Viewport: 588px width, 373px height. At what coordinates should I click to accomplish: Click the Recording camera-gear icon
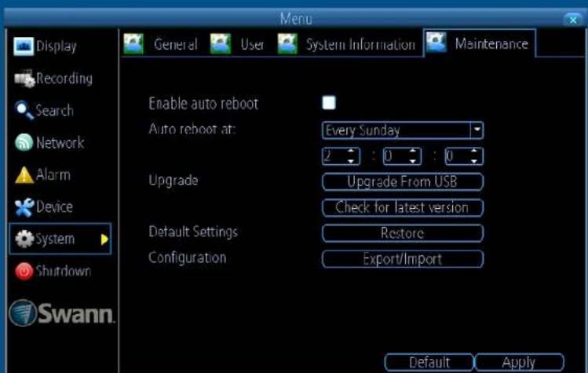(24, 79)
